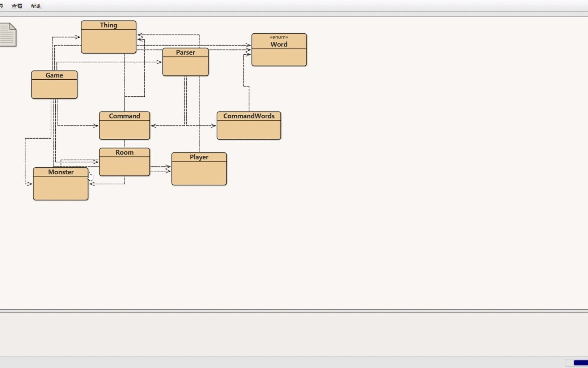Click the blue progress indicator in status bar

581,363
